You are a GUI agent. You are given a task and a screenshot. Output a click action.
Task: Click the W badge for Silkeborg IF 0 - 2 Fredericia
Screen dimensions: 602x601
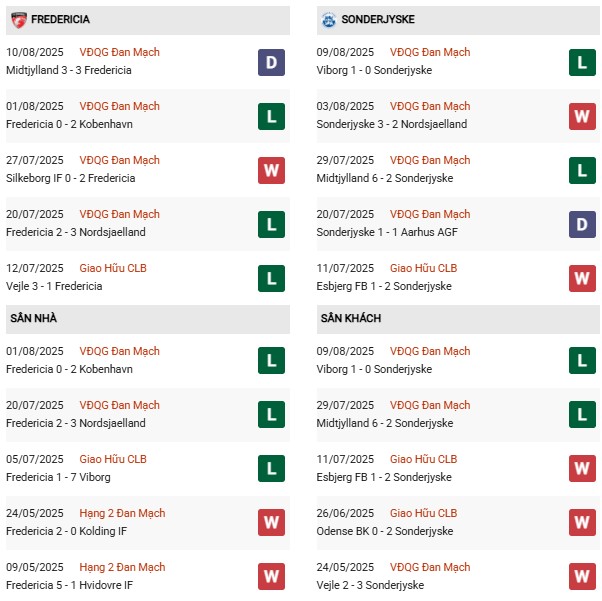tap(271, 170)
